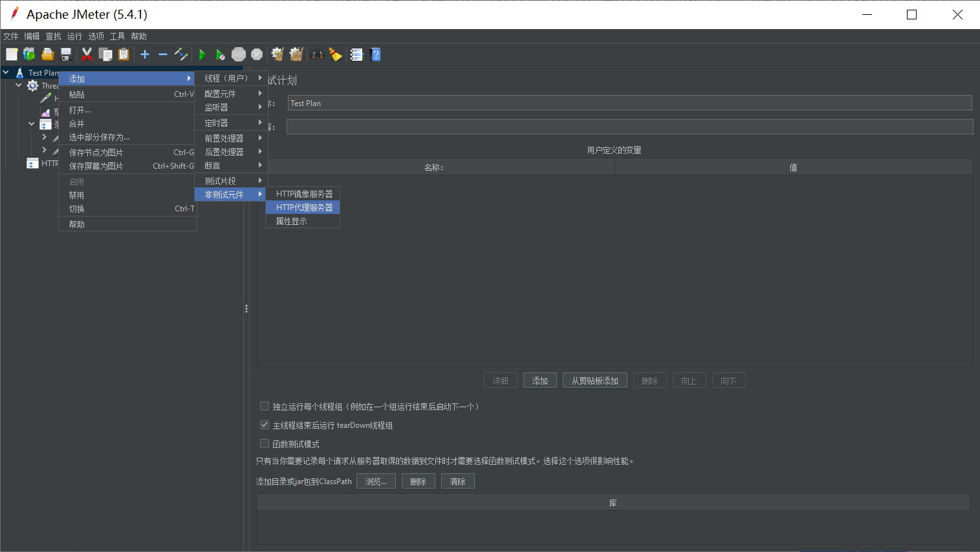Click the Copy toolbar icon
The height and width of the screenshot is (552, 980).
[105, 54]
